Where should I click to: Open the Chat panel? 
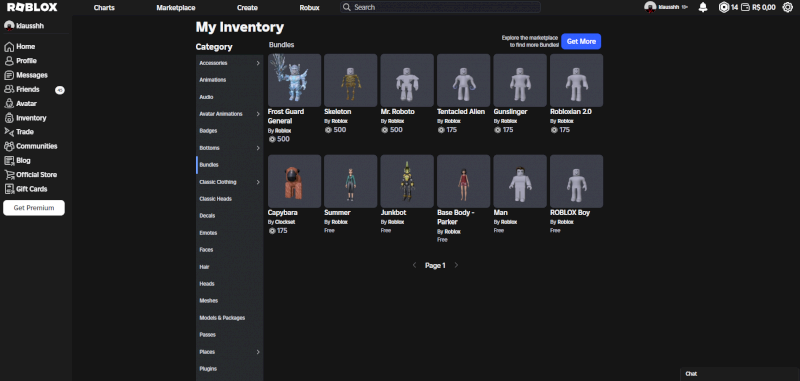click(x=740, y=374)
